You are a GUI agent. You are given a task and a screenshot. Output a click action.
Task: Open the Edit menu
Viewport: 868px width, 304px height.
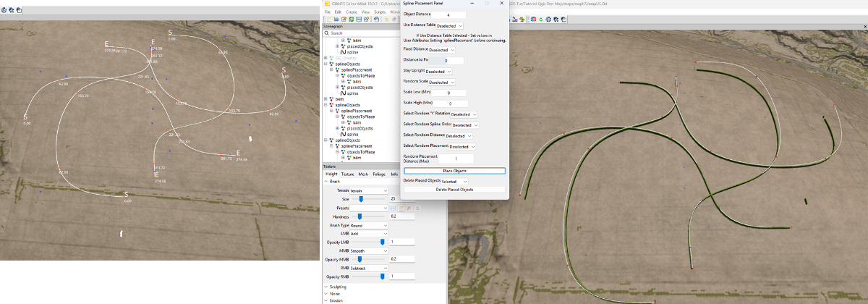tap(338, 12)
